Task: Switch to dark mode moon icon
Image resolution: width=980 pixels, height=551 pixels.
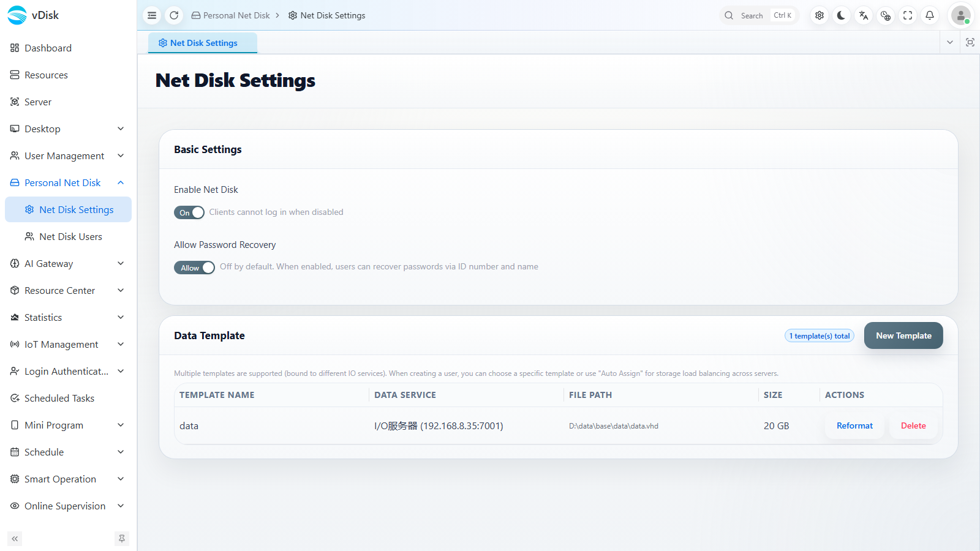Action: click(x=842, y=15)
